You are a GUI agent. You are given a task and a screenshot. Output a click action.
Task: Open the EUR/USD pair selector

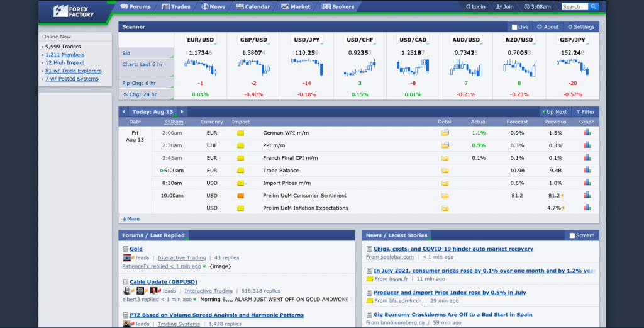tap(201, 40)
